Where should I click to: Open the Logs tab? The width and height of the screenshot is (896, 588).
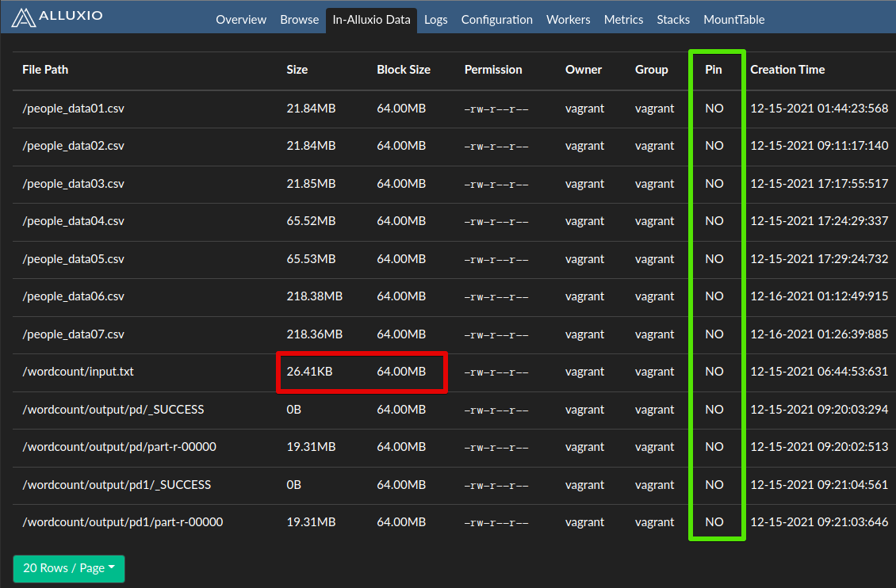[436, 20]
